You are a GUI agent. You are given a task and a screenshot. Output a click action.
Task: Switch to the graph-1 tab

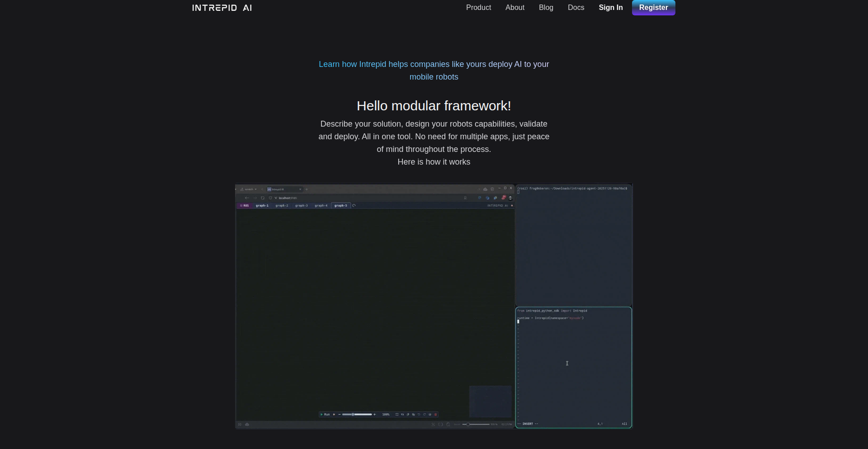tap(262, 206)
